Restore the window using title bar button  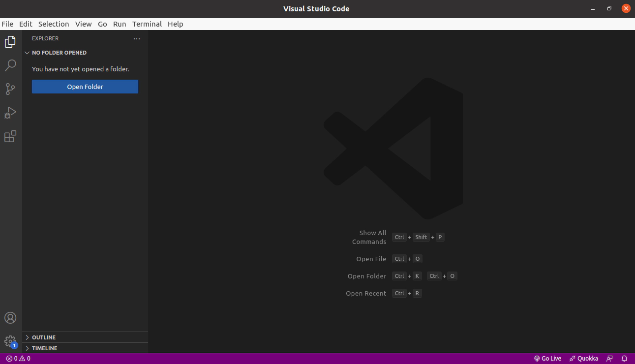tap(609, 9)
